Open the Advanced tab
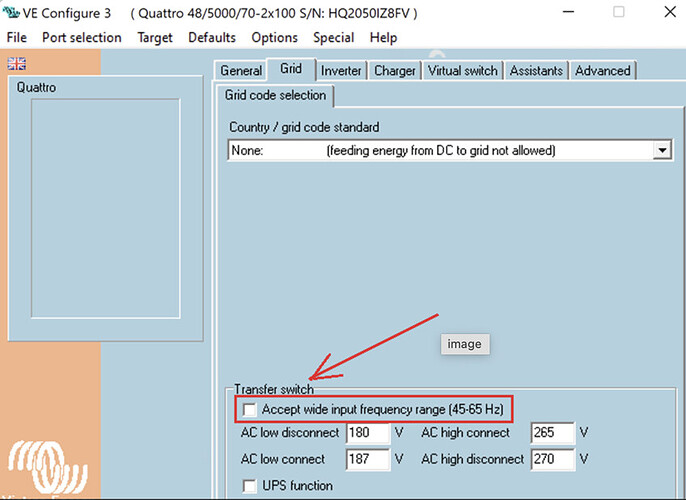This screenshot has width=686, height=500. point(603,70)
